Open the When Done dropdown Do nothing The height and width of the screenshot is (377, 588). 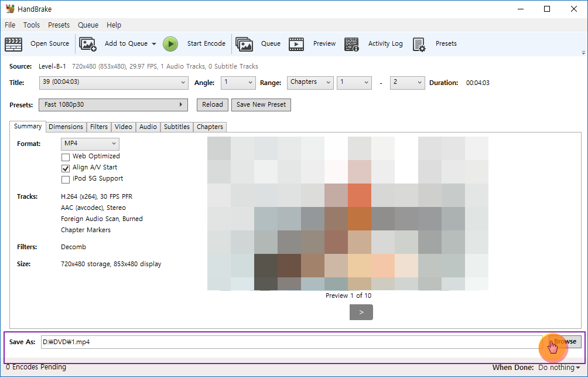point(559,368)
